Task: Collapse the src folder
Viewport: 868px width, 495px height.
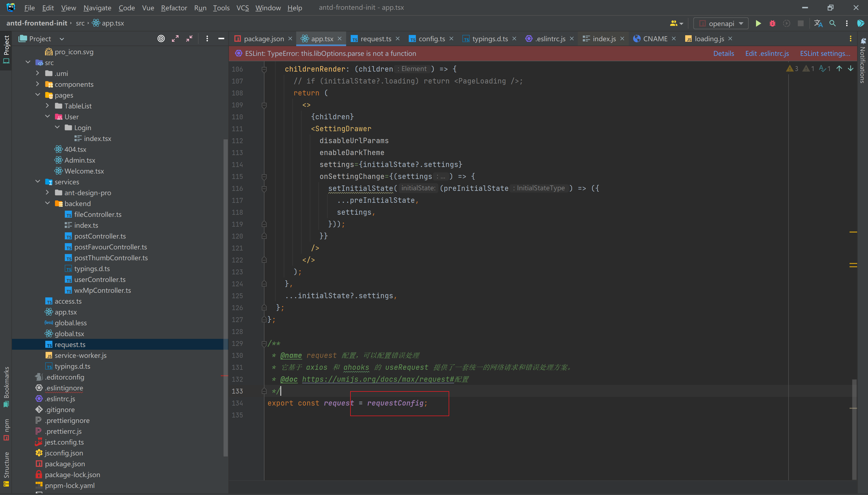Action: pos(28,63)
